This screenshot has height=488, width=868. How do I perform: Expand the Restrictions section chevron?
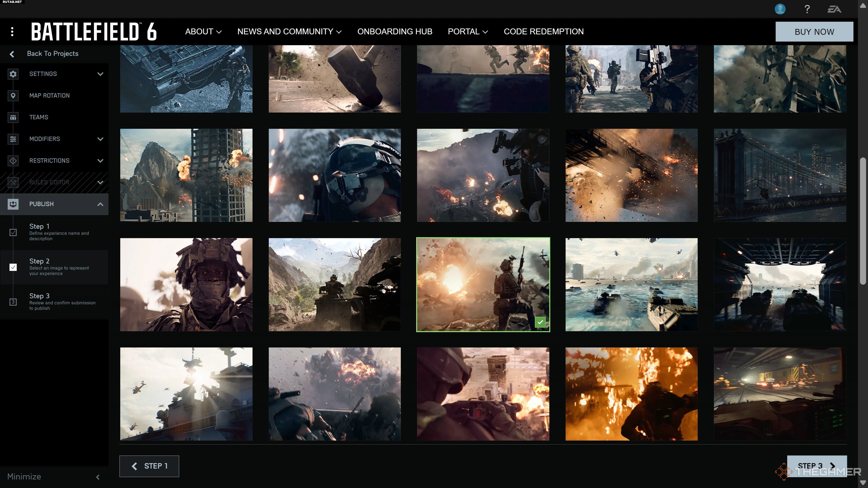[x=100, y=161]
